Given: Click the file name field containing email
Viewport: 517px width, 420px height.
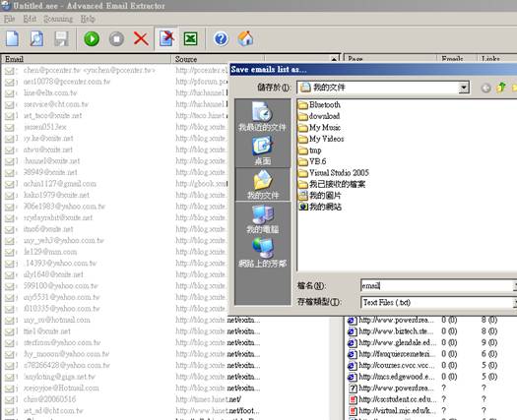Looking at the screenshot, I should click(x=437, y=285).
